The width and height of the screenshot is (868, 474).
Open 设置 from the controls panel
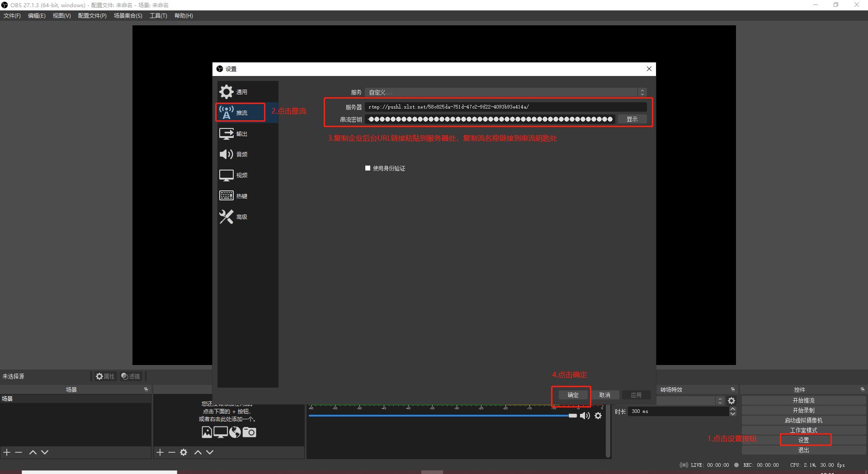coord(803,440)
